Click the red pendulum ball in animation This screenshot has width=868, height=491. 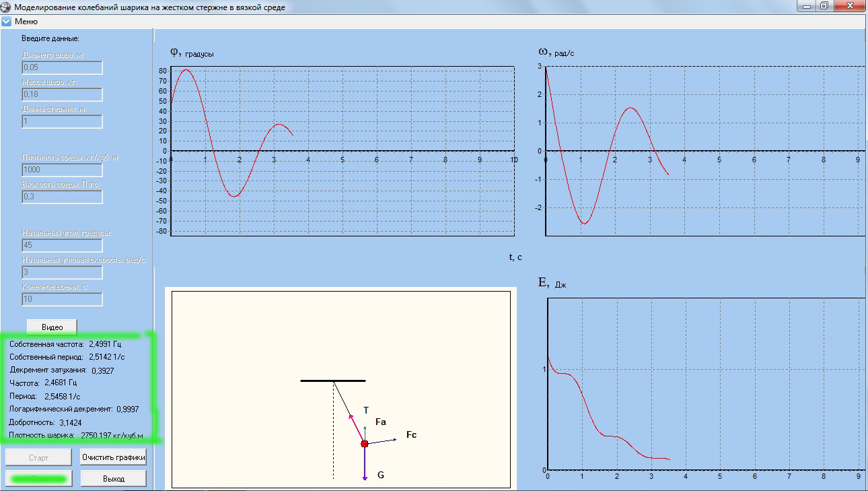coord(365,444)
